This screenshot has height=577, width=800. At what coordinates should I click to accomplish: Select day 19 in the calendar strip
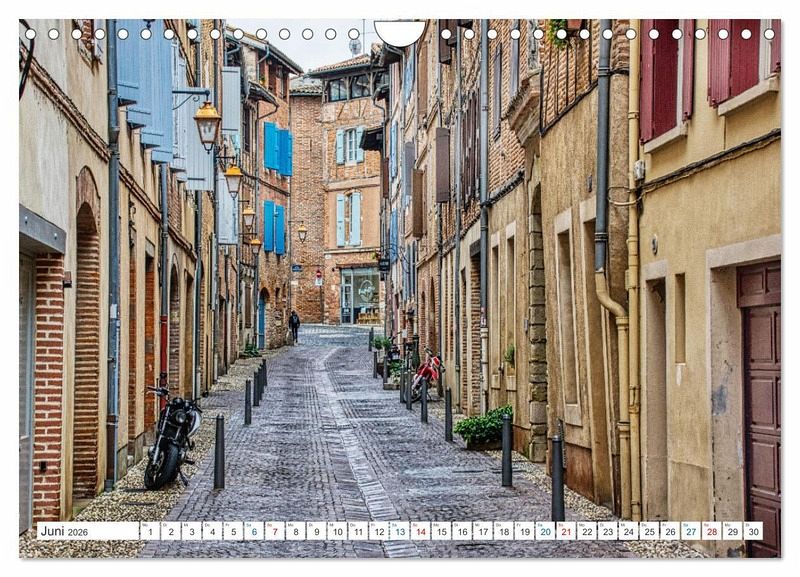point(525,531)
